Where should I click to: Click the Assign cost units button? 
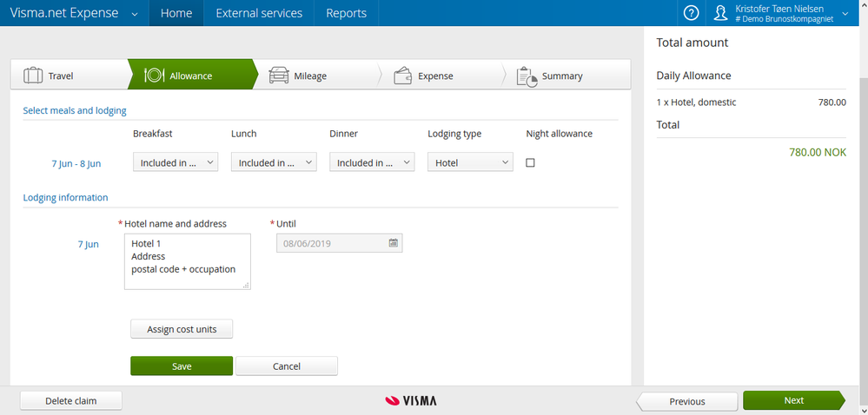pos(182,329)
